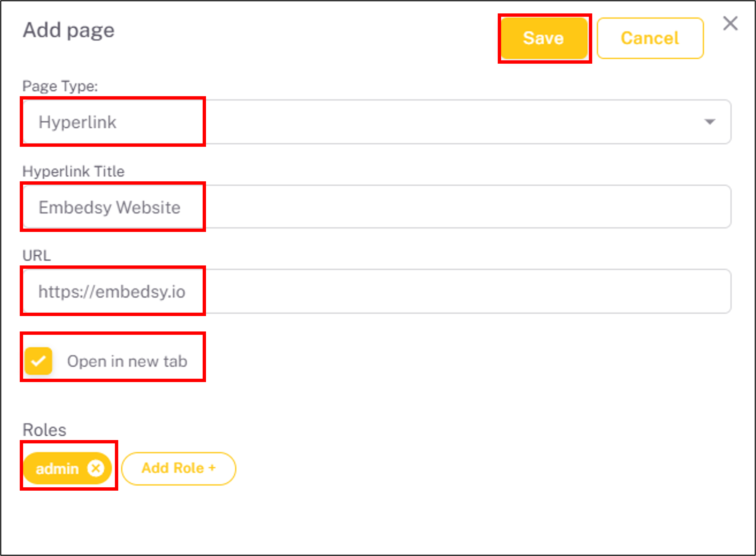Click the dropdown chevron on Page Type
756x556 pixels.
[x=709, y=122]
